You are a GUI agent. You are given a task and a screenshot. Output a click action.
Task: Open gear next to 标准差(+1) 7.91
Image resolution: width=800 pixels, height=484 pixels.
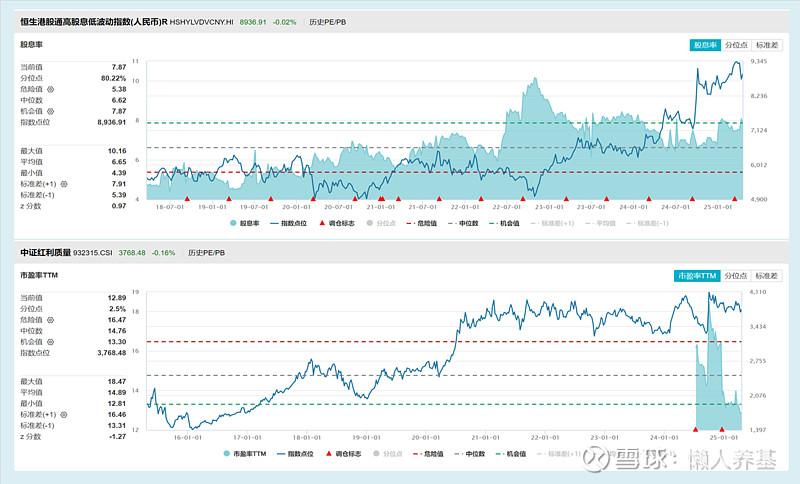(64, 184)
